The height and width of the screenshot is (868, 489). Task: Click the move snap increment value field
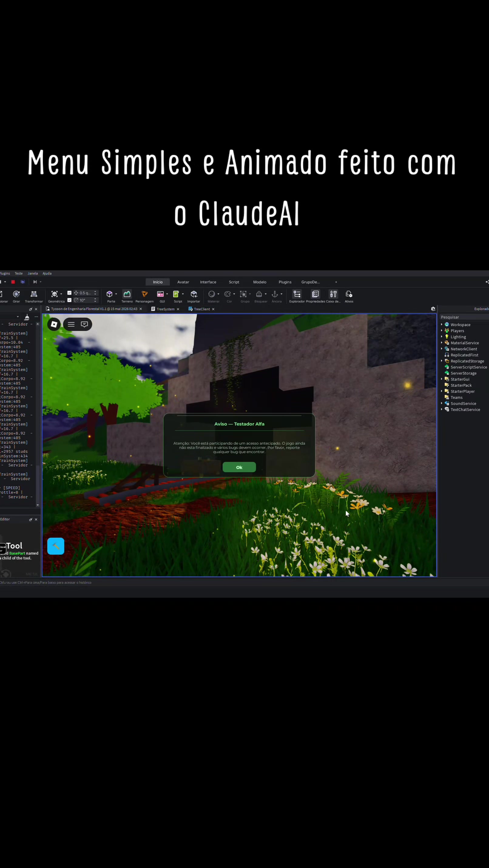(x=85, y=293)
